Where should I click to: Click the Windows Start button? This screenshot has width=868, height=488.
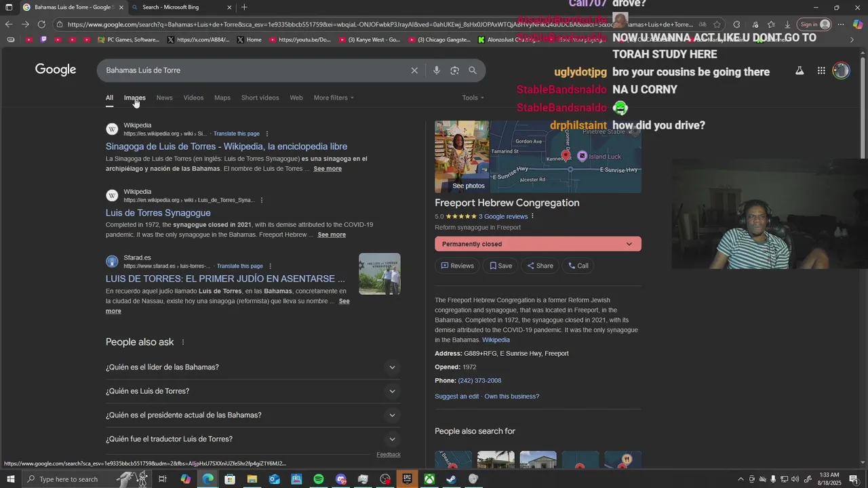point(10,479)
